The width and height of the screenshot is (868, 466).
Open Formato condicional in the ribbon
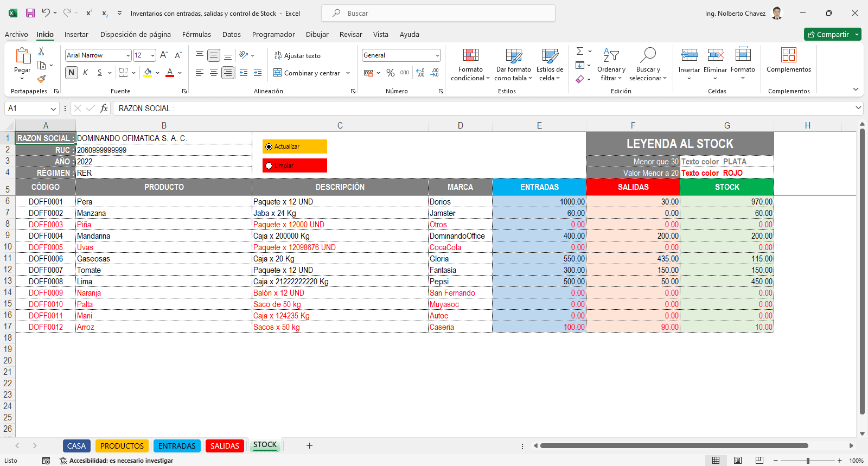pyautogui.click(x=470, y=65)
